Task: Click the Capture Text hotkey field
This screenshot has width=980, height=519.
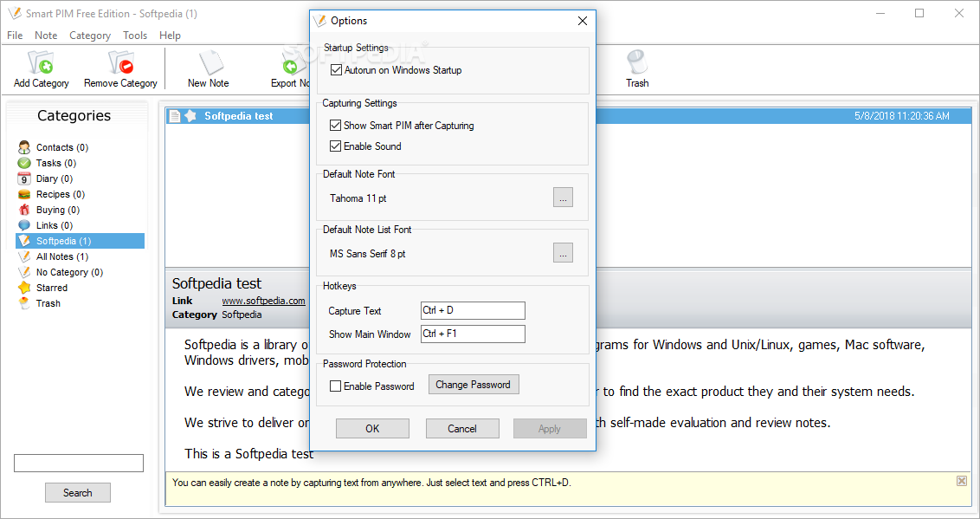Action: point(474,310)
